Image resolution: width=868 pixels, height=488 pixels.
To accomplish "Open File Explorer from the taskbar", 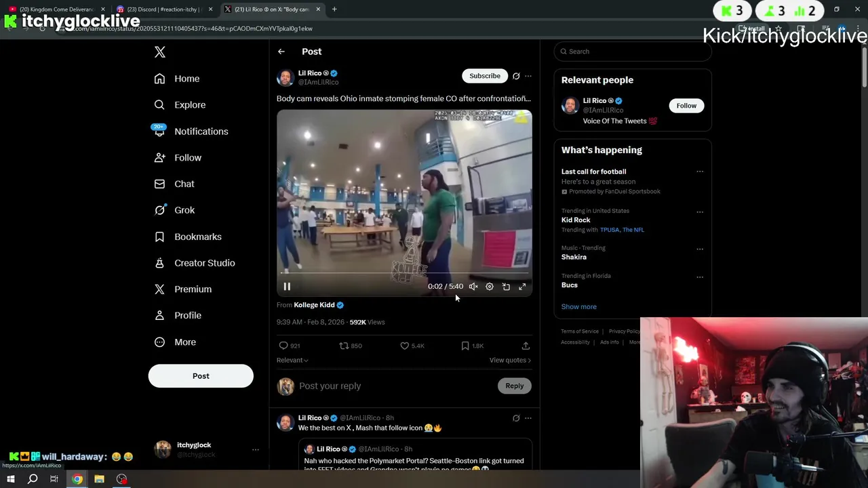I will [x=99, y=479].
